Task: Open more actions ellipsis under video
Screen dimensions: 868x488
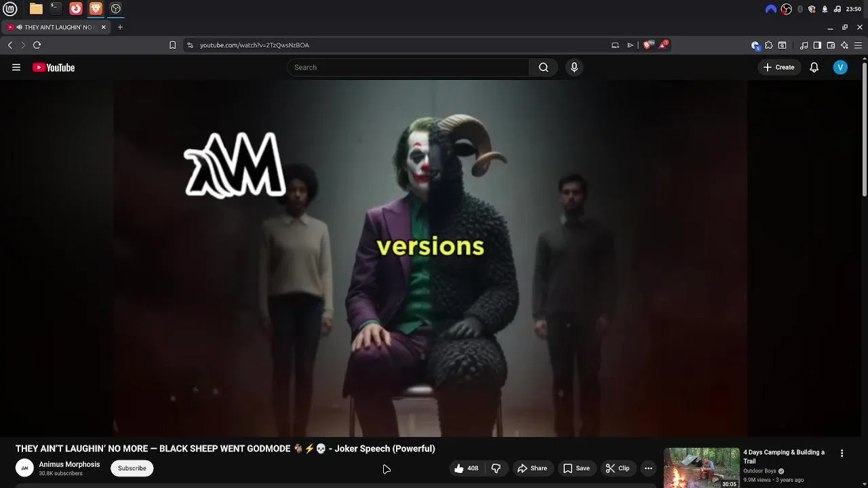Action: click(648, 468)
